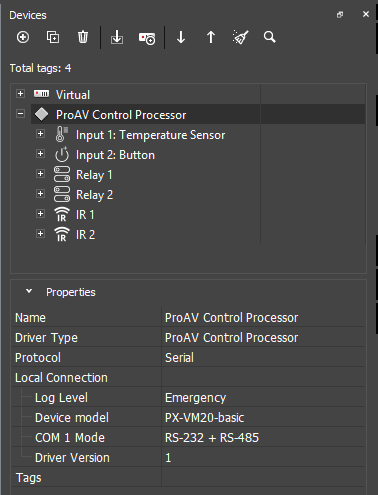378x495 pixels.
Task: Click the delete trash icon
Action: pos(83,37)
